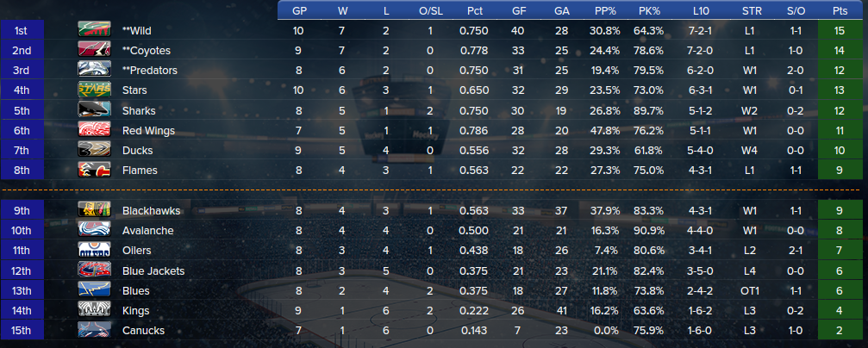Image resolution: width=868 pixels, height=348 pixels.
Task: Open the Predators team logo
Action: click(94, 71)
